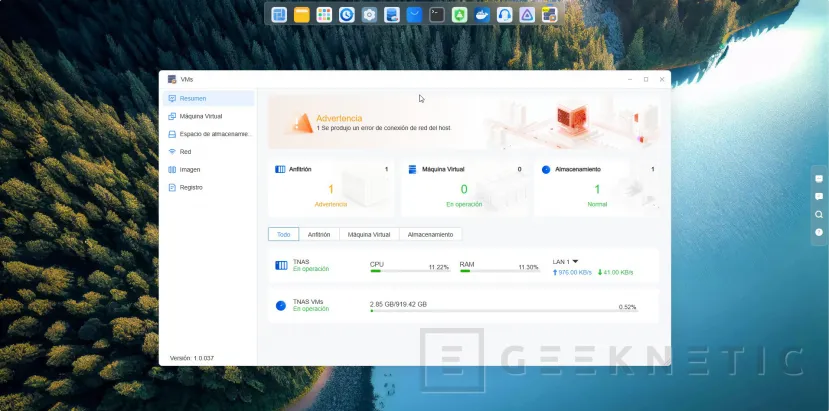Click the TNAS VMs storage usage bar
Screen dimensions: 829x411
503,310
